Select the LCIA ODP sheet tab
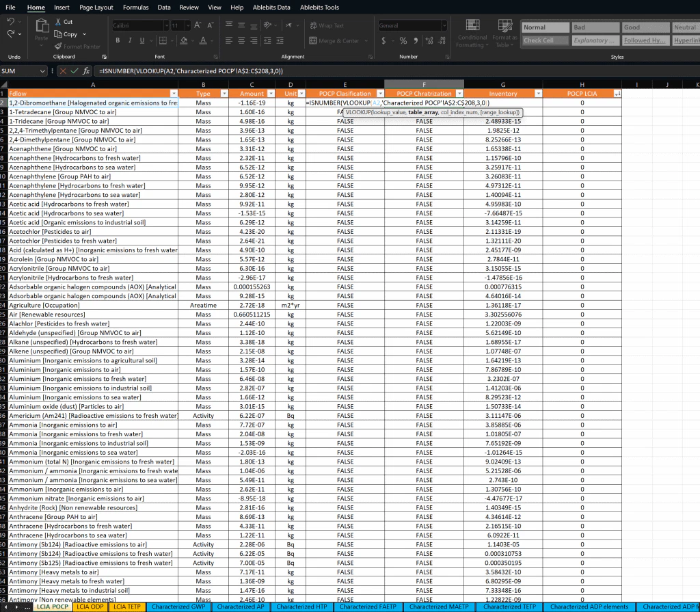The image size is (700, 612). [x=90, y=607]
